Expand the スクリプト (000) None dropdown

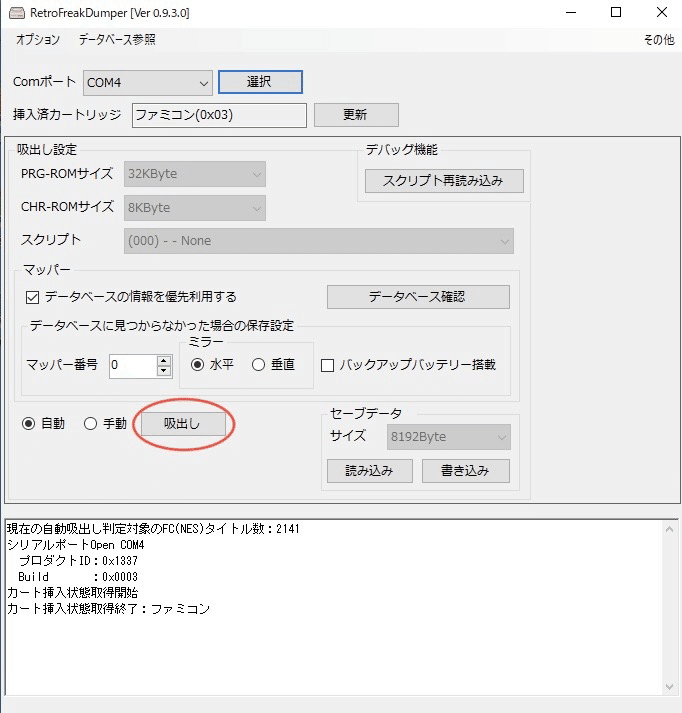tap(319, 241)
